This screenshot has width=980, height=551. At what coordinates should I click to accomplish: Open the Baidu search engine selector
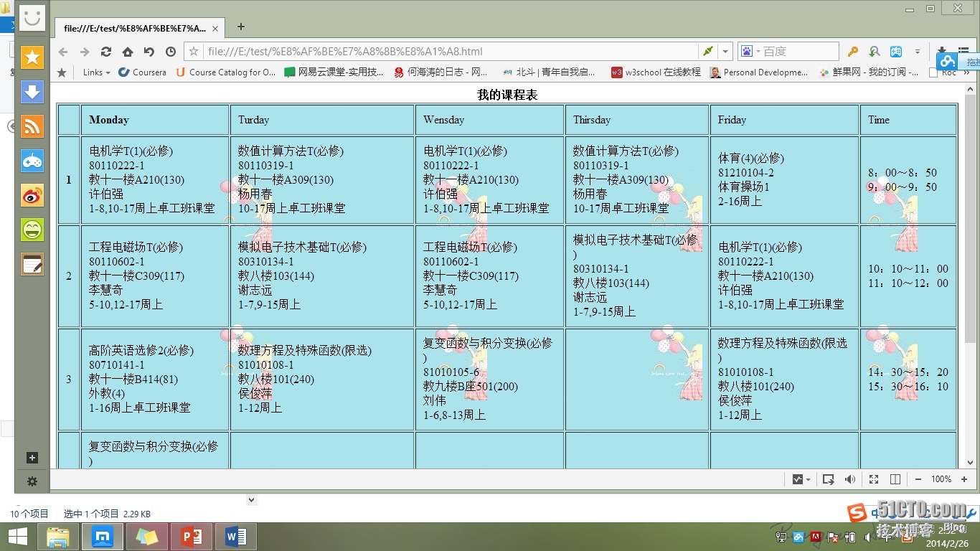pos(749,52)
